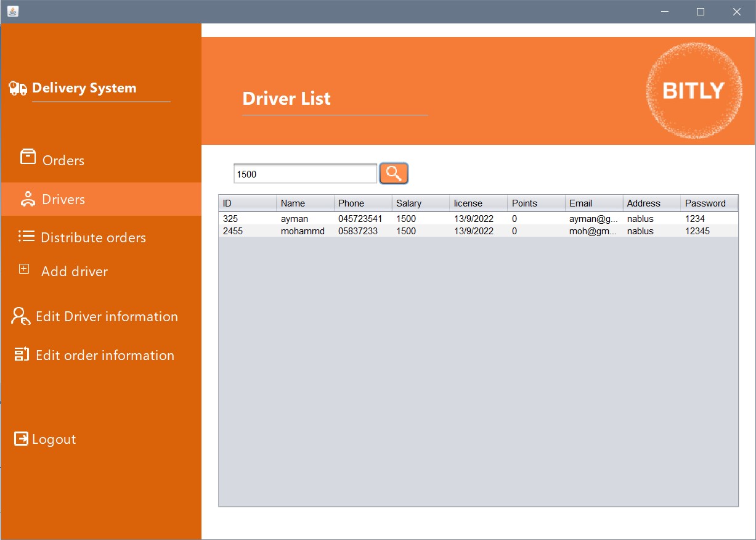Viewport: 756px width, 540px height.
Task: Click the Logout arrow icon
Action: coord(21,438)
